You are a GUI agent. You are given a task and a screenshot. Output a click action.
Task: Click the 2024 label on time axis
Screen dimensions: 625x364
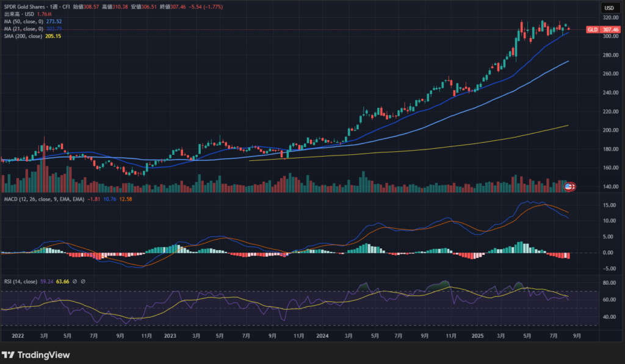[322, 336]
